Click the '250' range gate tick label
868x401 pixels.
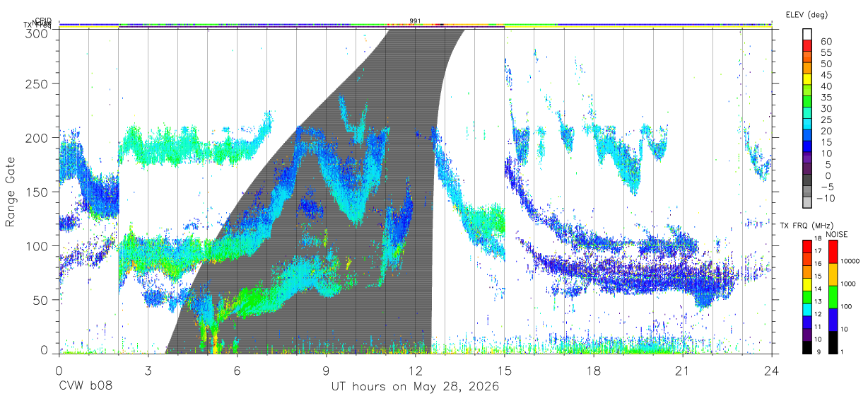click(x=37, y=83)
